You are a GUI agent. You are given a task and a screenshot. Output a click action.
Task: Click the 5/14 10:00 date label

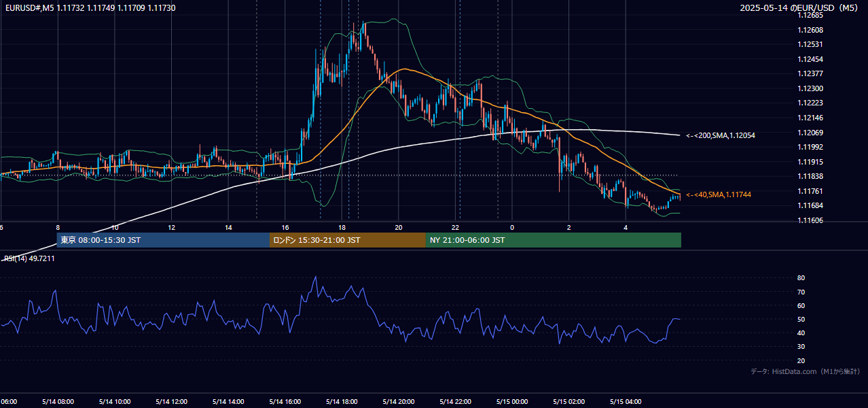(x=115, y=401)
